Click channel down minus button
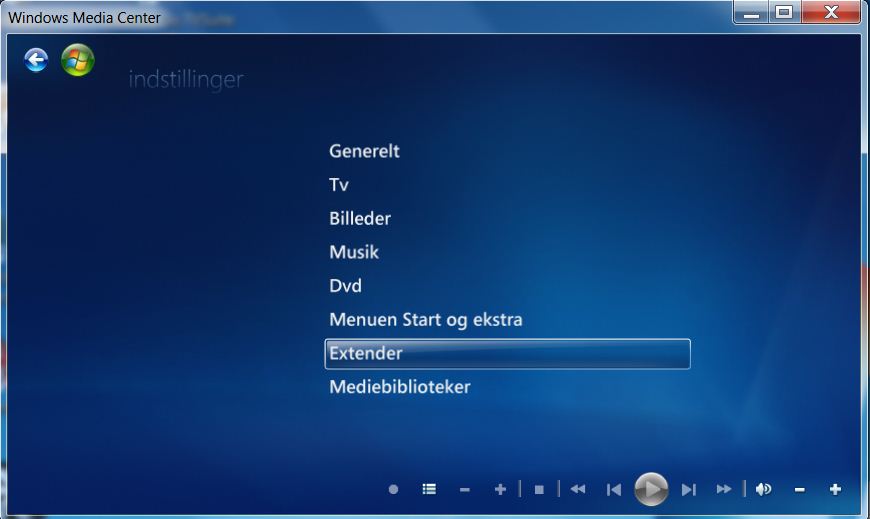870x519 pixels. pyautogui.click(x=465, y=490)
